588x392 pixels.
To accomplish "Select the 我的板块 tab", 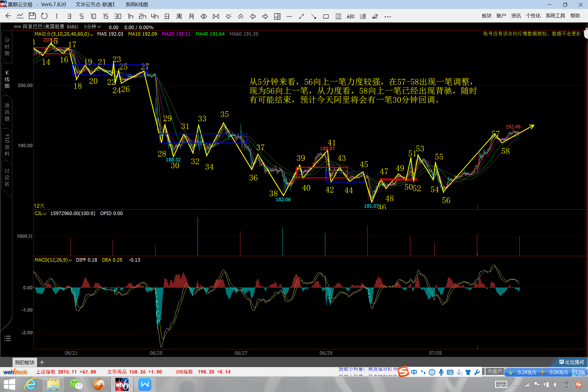I will coord(25,362).
